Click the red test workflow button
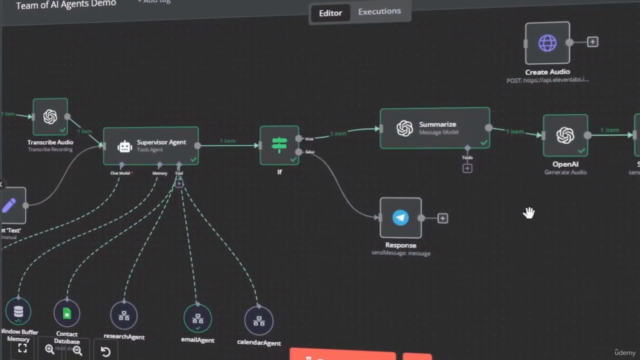This screenshot has width=640, height=360. 342,354
